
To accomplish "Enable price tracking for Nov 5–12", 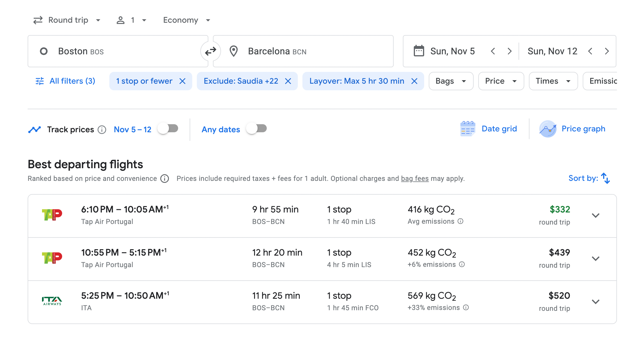I will click(x=168, y=129).
